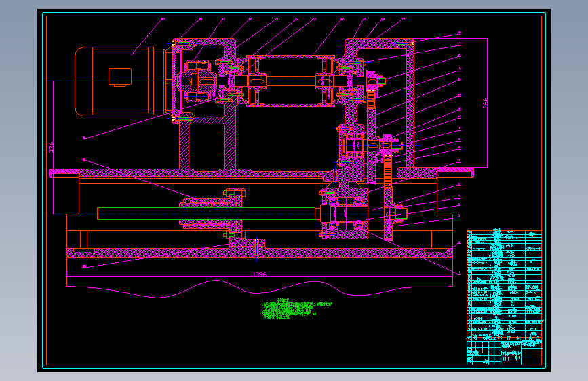Select the left support foot of the bed
Screen dimensions: 588x381
83,241
